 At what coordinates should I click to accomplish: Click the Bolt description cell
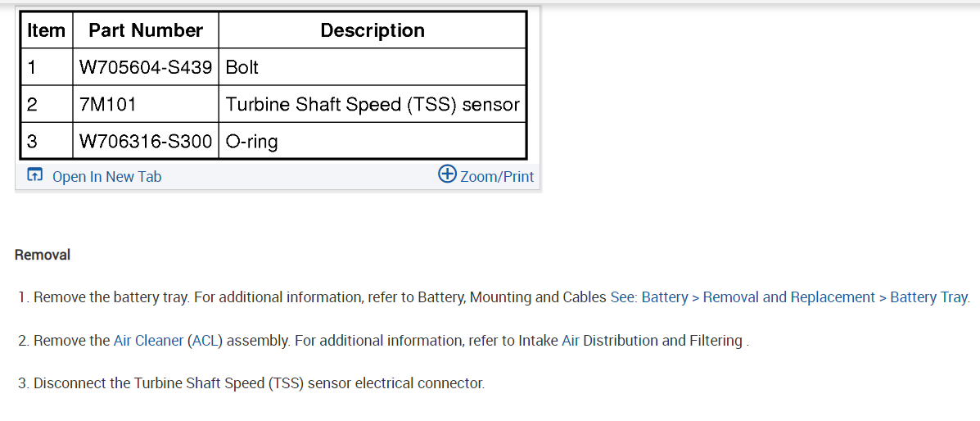pyautogui.click(x=242, y=67)
